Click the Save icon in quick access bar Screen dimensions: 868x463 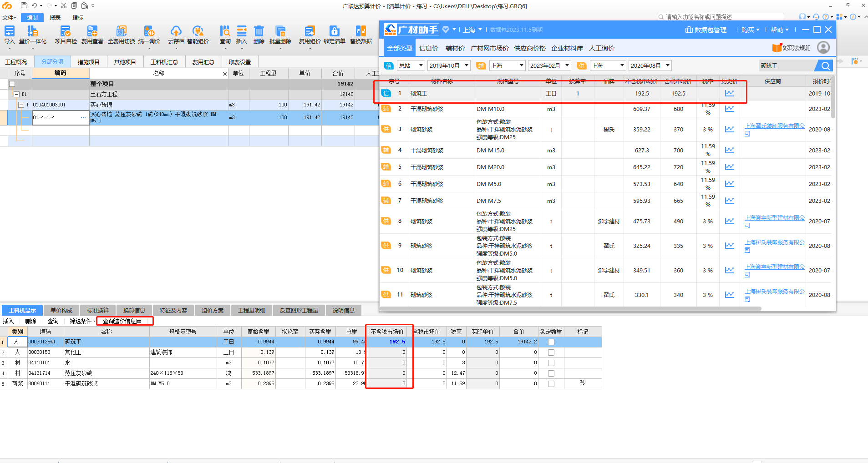(24, 5)
